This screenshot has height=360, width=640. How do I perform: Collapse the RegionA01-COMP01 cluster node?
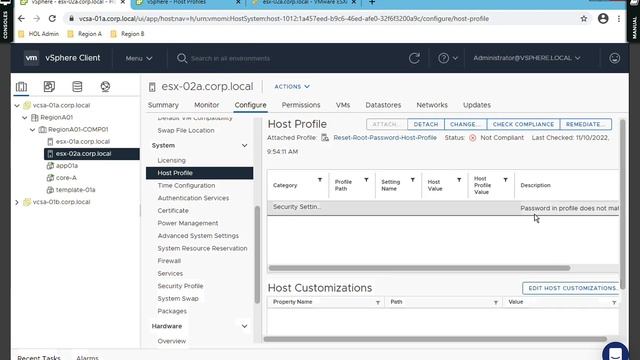(x=32, y=130)
